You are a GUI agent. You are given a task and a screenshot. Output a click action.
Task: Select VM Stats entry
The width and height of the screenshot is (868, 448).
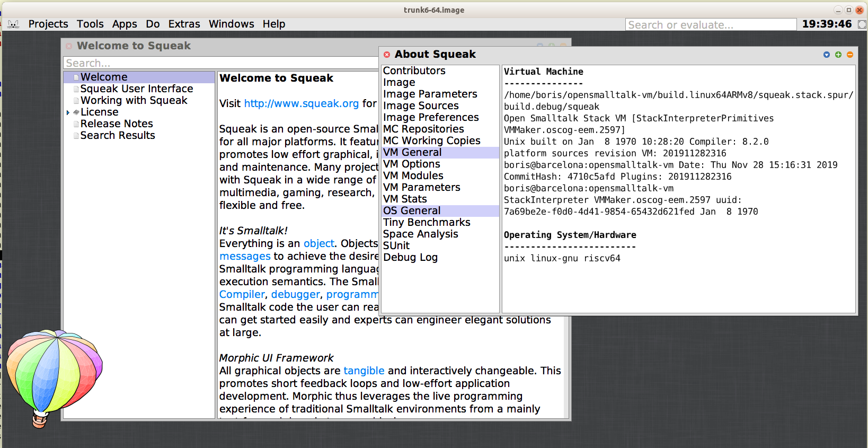tap(440, 199)
